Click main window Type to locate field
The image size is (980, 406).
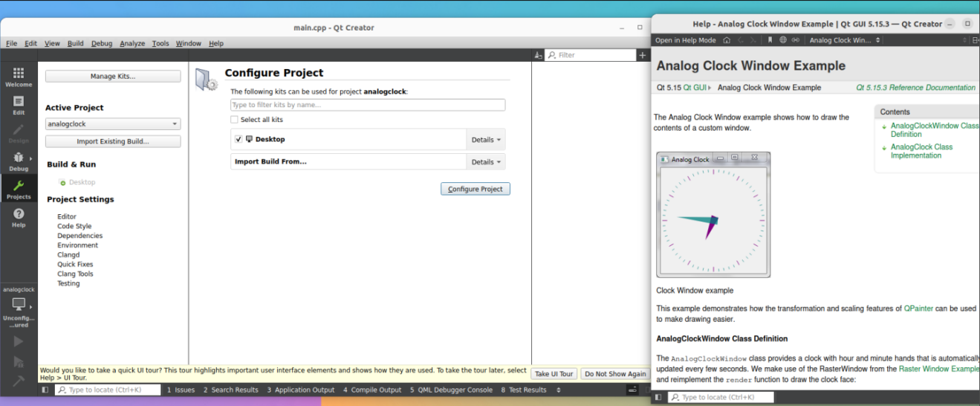(108, 390)
